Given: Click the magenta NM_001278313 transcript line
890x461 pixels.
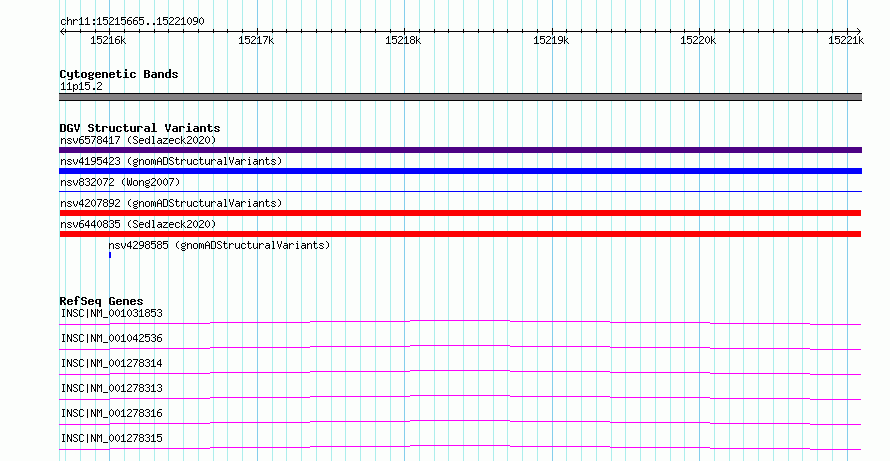Looking at the screenshot, I should pyautogui.click(x=460, y=396).
